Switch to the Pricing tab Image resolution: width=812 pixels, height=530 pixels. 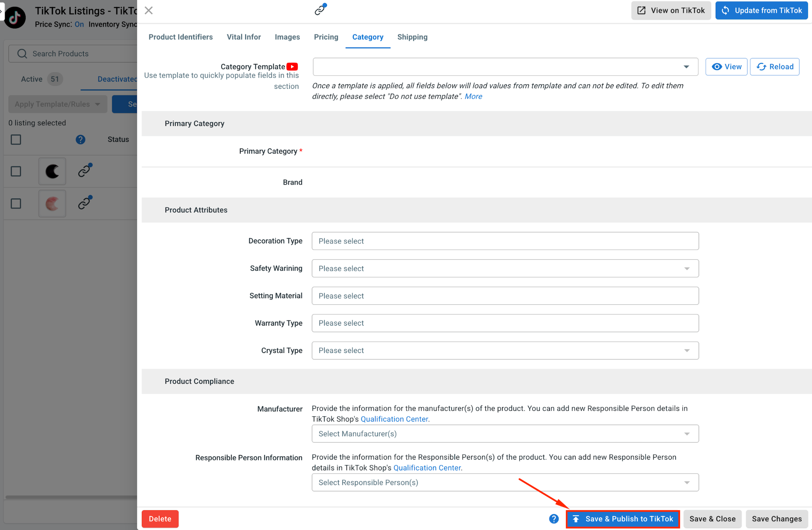(326, 37)
